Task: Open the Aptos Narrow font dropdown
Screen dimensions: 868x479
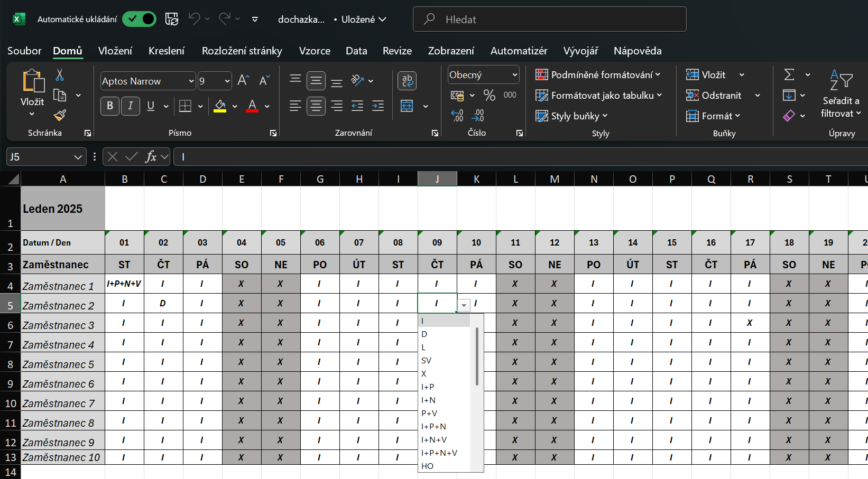Action: point(191,81)
